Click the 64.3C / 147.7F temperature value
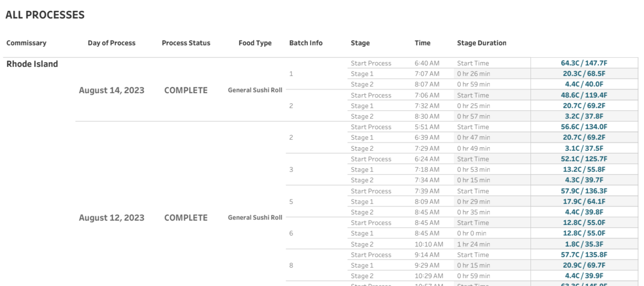This screenshot has width=644, height=286. pyautogui.click(x=584, y=63)
